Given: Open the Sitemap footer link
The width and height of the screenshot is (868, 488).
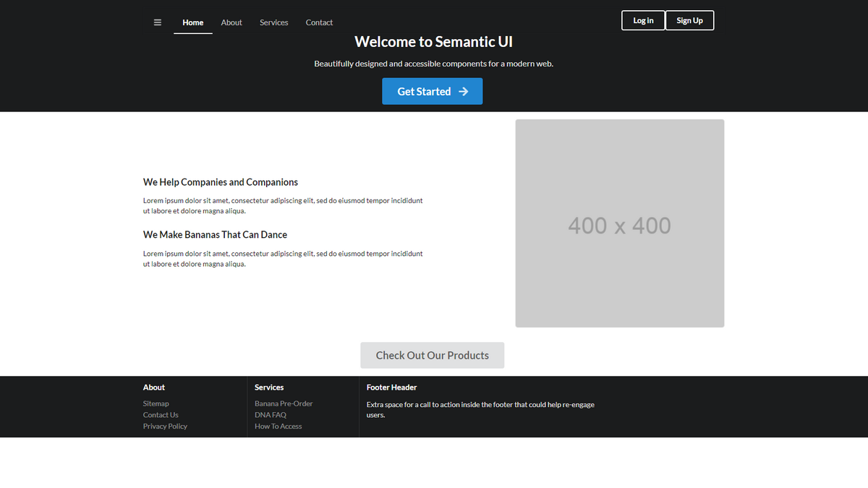Looking at the screenshot, I should [x=156, y=403].
